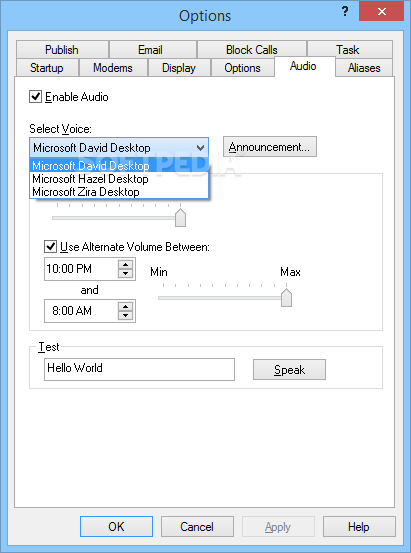
Task: Toggle the Enable Audio checkbox
Action: [35, 97]
